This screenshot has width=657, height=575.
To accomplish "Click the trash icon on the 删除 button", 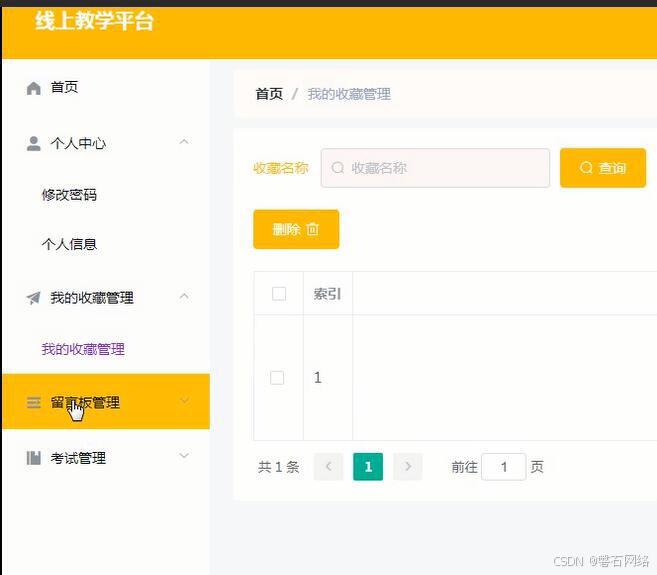I will click(313, 229).
